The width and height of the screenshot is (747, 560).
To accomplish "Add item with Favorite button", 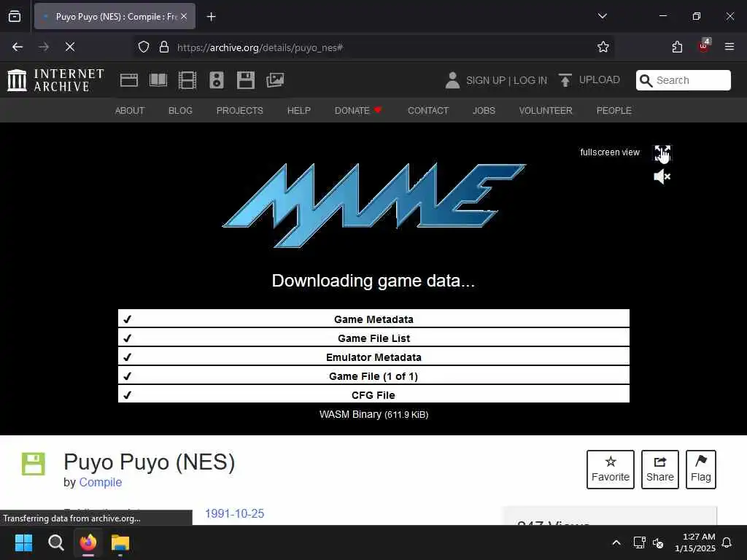I will point(611,469).
